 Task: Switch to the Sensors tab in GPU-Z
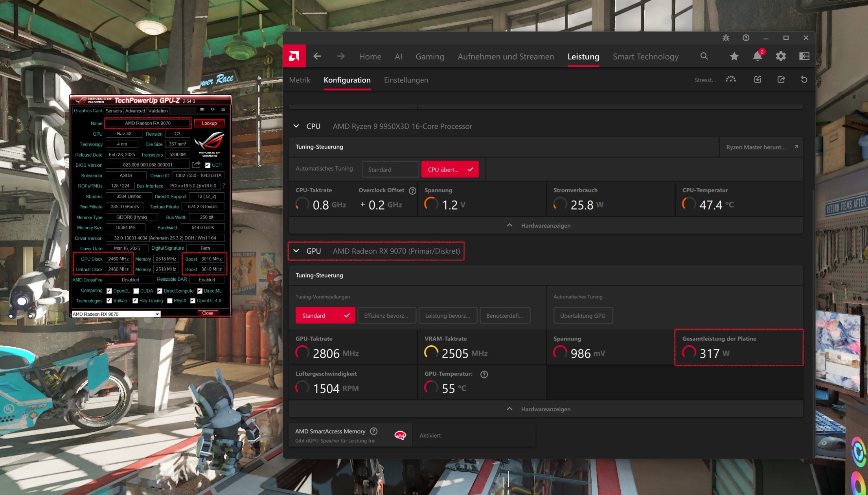click(x=114, y=111)
